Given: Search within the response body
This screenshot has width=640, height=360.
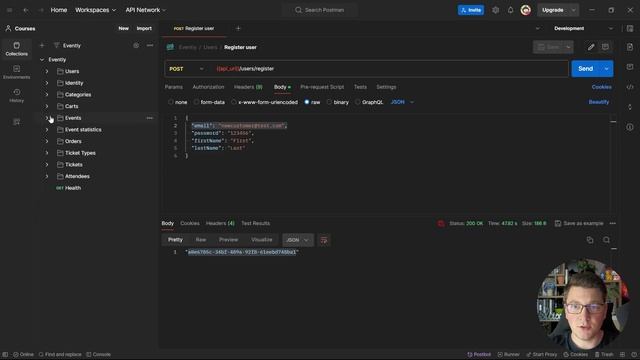Looking at the screenshot, I should click(x=607, y=240).
